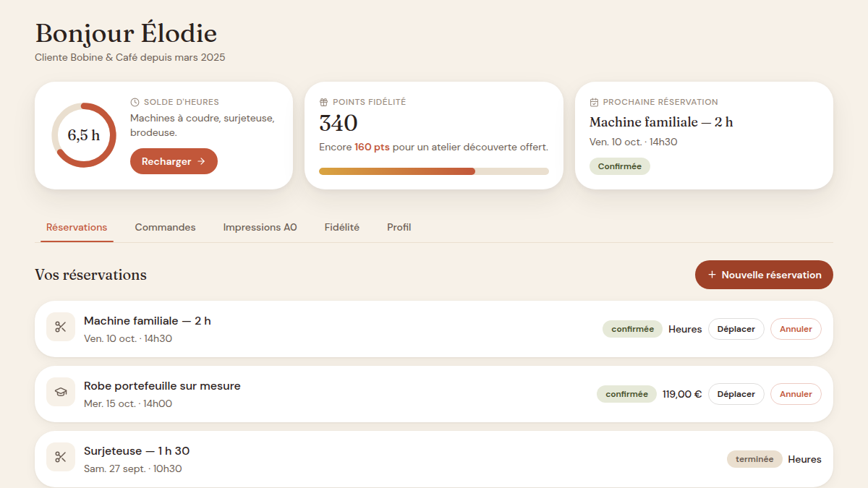868x488 pixels.
Task: Click the Bonjour Élodie heading
Action: click(x=126, y=33)
